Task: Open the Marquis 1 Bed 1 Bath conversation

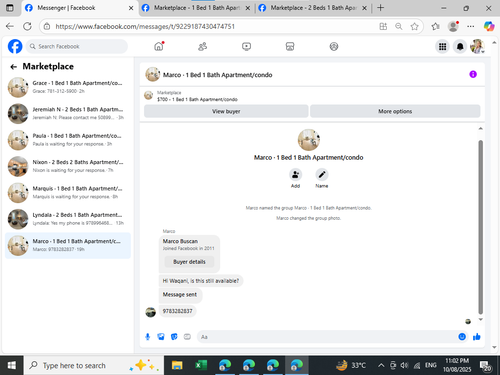Action: (x=68, y=192)
